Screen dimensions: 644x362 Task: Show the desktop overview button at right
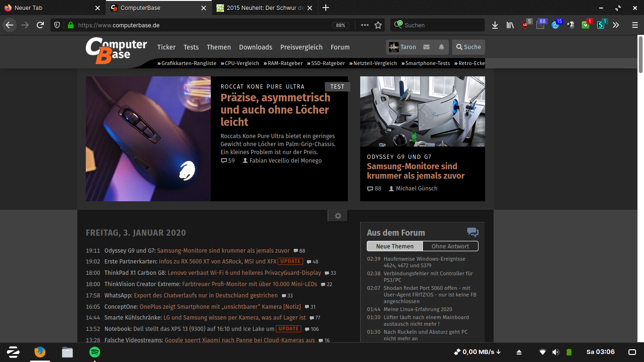pos(632,352)
